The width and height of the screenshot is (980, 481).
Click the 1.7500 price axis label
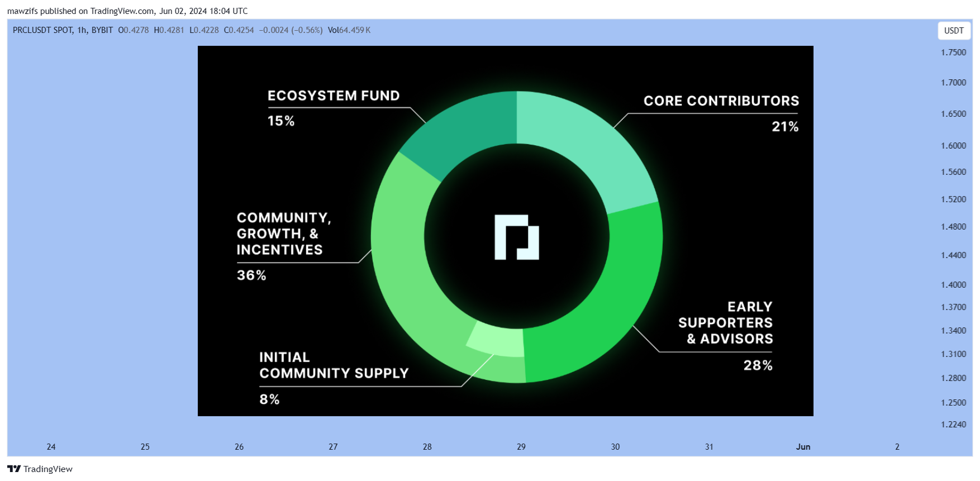tap(953, 53)
